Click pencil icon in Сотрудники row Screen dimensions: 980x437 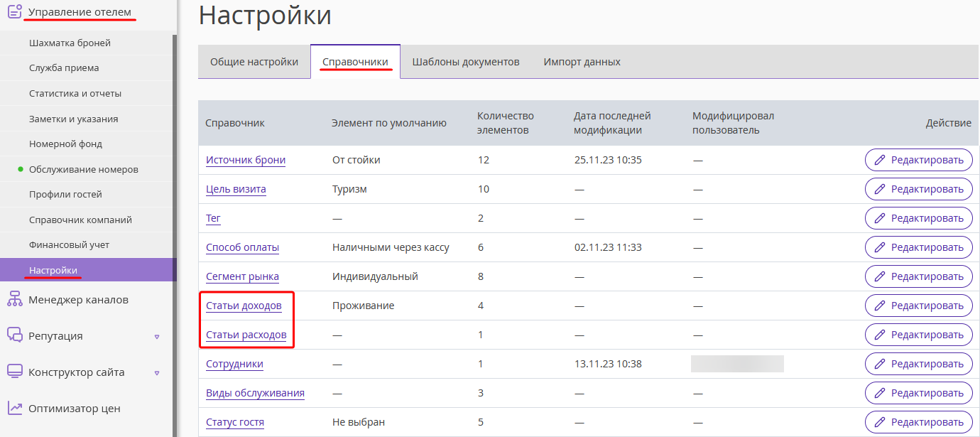(x=880, y=364)
